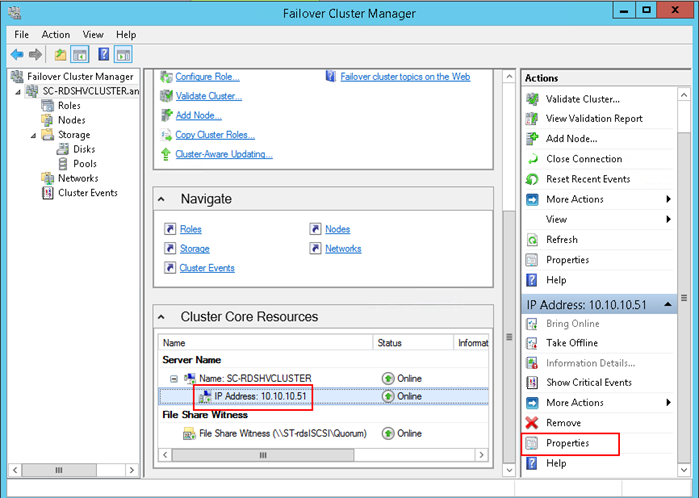Toggle the Show/Hide Console Tree toolbar icon
The height and width of the screenshot is (498, 699).
pyautogui.click(x=80, y=55)
